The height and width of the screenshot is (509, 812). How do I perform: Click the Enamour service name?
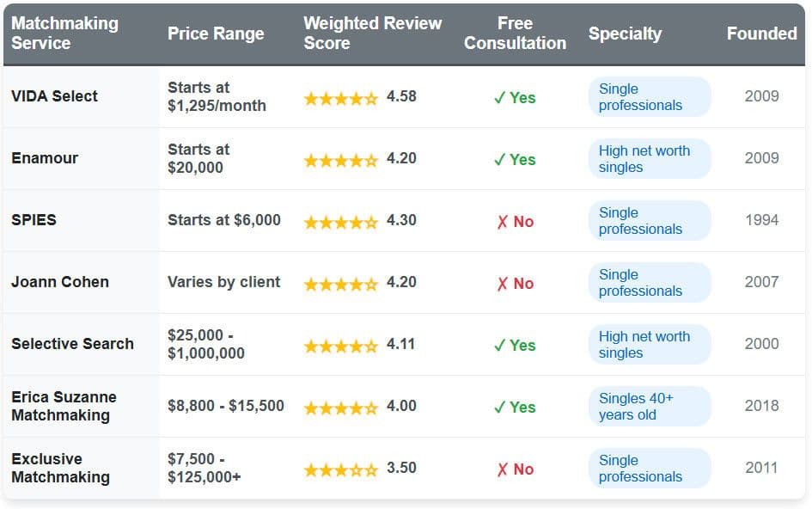pos(45,158)
